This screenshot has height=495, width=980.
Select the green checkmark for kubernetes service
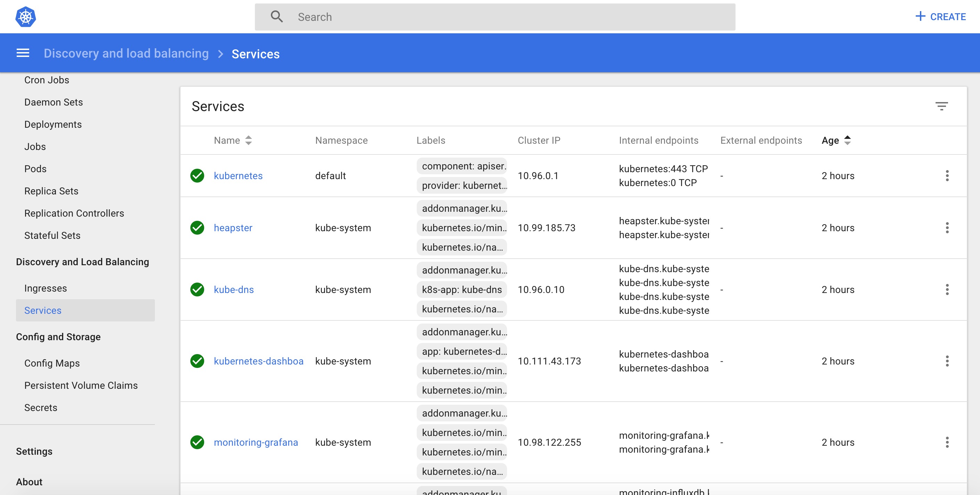point(198,176)
